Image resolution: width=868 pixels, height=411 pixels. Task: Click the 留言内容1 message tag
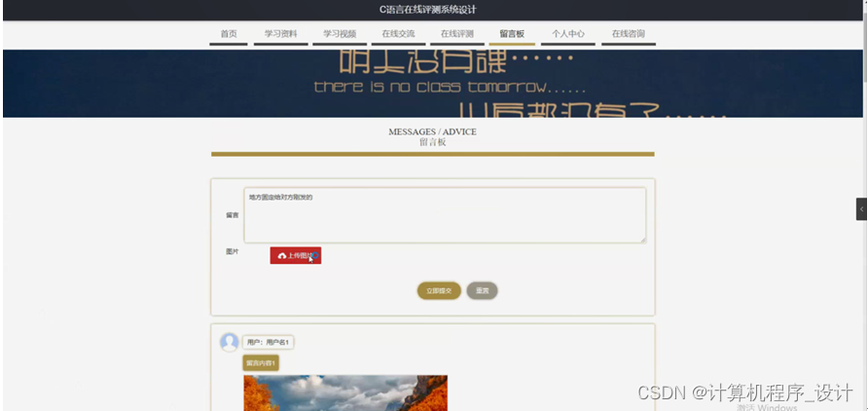261,363
